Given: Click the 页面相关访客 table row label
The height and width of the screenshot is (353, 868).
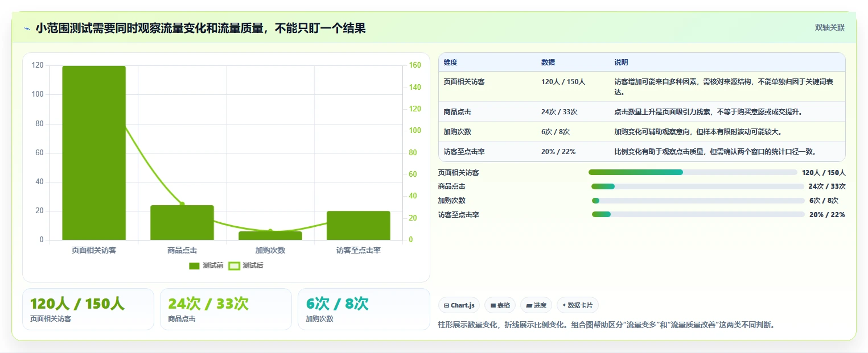Looking at the screenshot, I should [464, 82].
